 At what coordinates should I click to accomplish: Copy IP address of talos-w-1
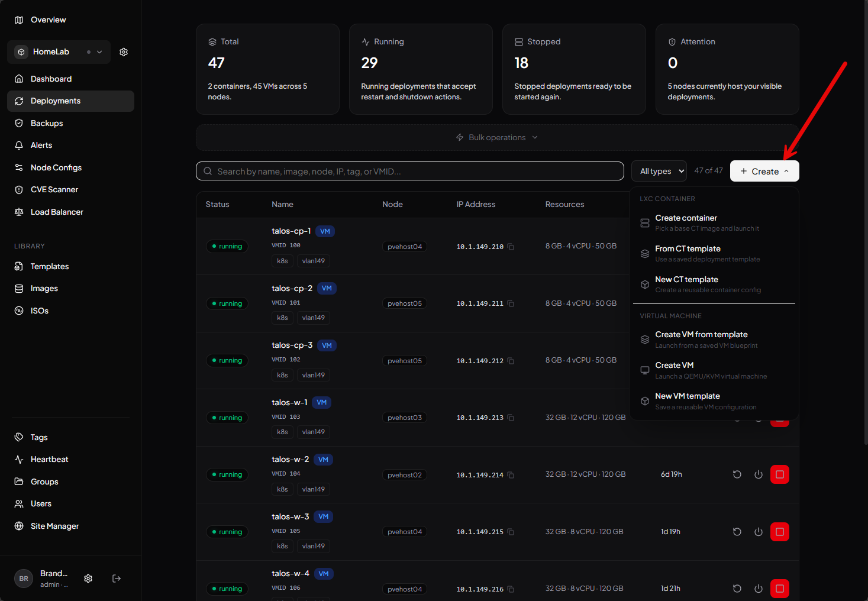511,418
